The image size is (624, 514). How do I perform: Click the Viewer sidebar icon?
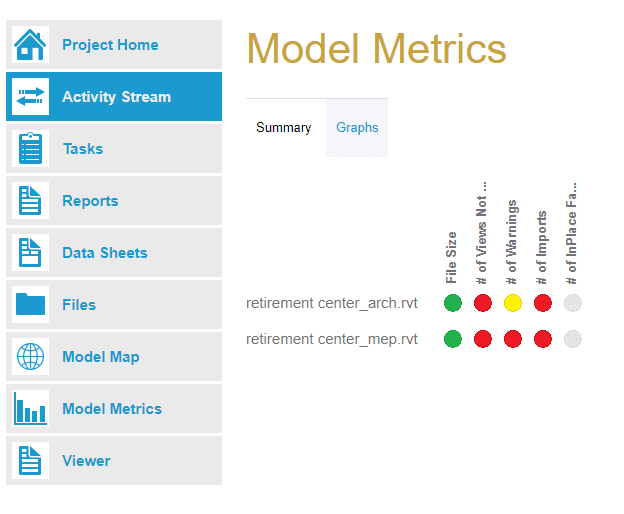pyautogui.click(x=30, y=461)
